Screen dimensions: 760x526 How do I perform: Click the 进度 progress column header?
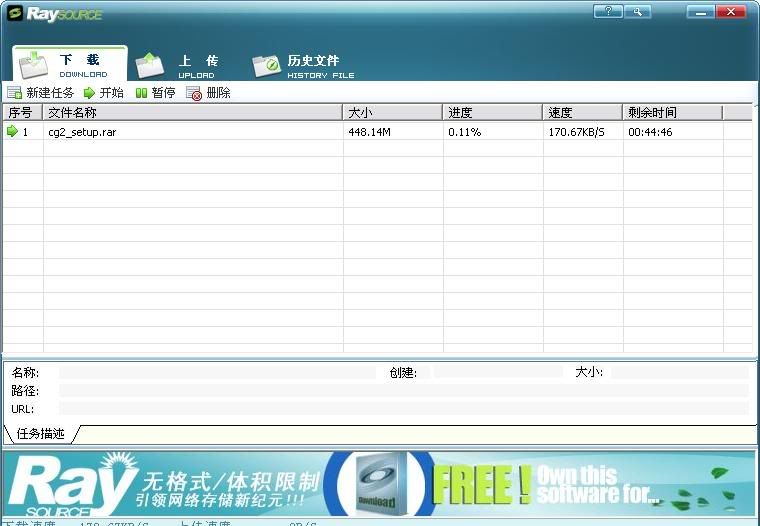(x=492, y=113)
